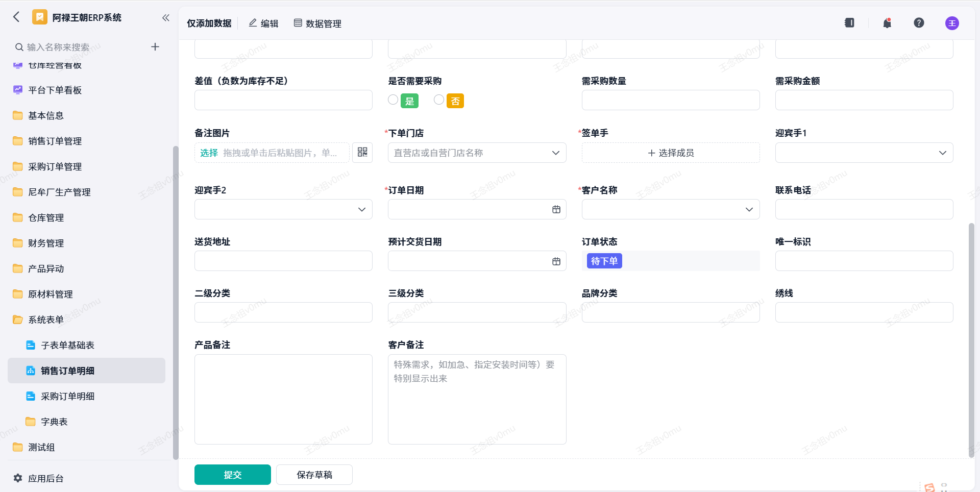
Task: Click the 保存草稿 button
Action: point(314,475)
